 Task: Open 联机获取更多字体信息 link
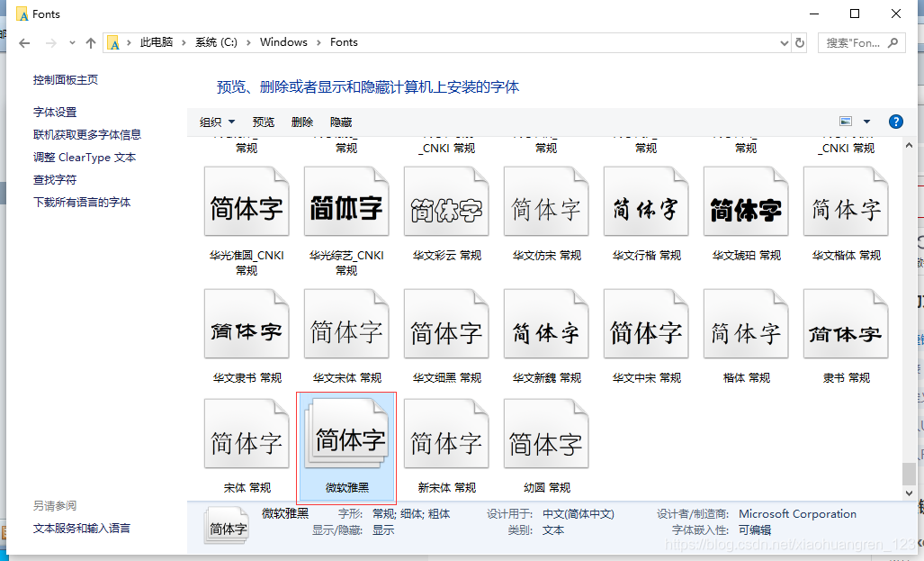point(87,134)
